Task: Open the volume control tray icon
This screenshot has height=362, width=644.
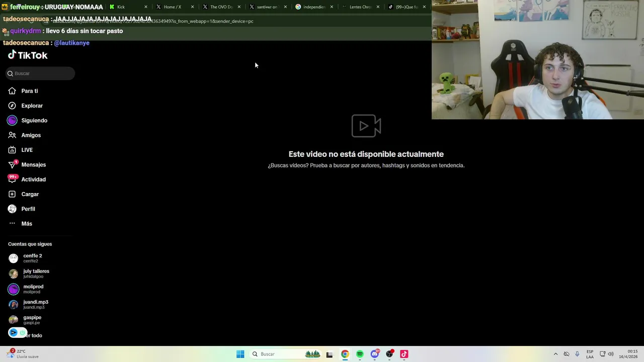Action: coord(611,354)
